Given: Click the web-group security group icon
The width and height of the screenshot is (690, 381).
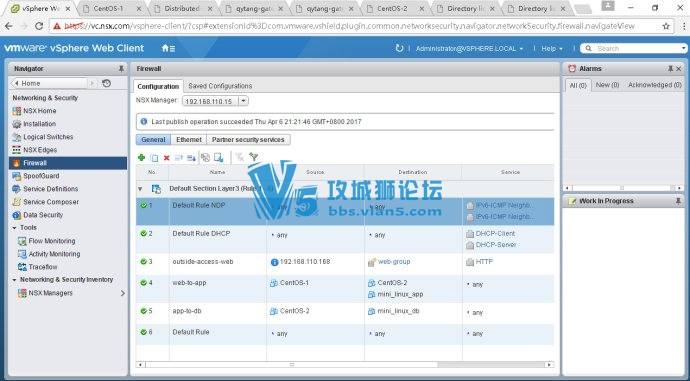Looking at the screenshot, I should (372, 262).
